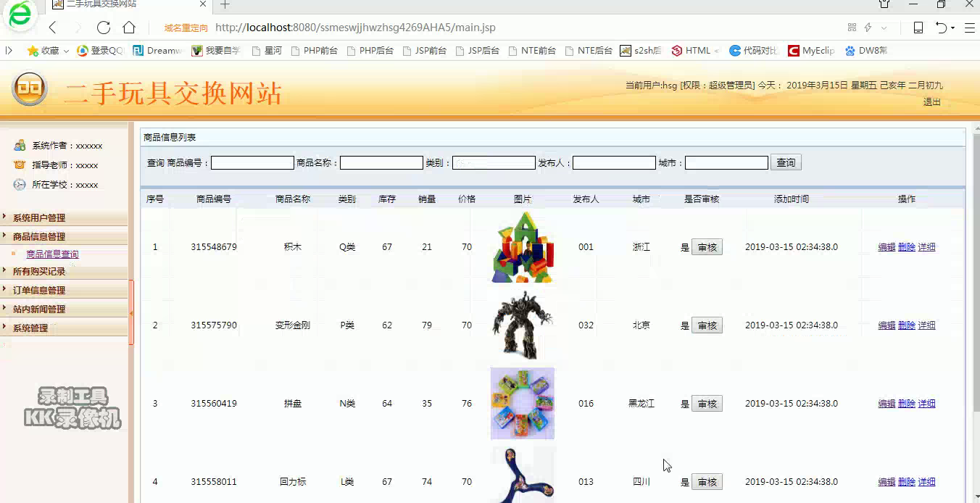Open the bookmark page icon right of address bar
Image resolution: width=980 pixels, height=503 pixels.
tap(918, 28)
